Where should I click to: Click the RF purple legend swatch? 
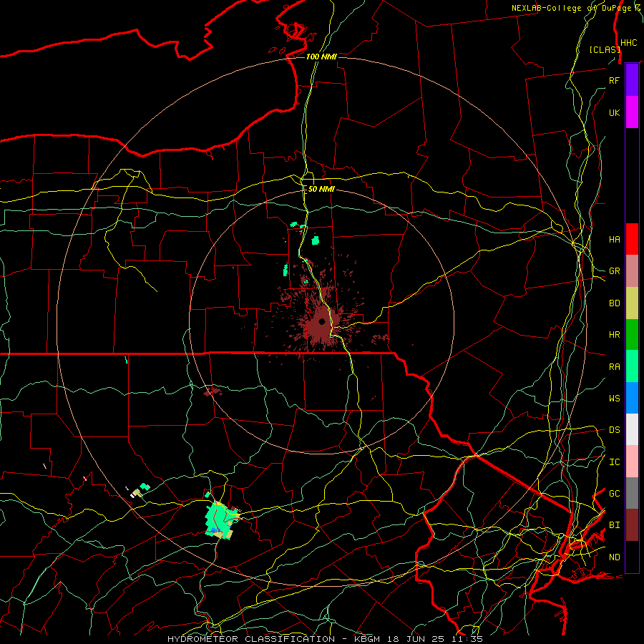tap(632, 80)
